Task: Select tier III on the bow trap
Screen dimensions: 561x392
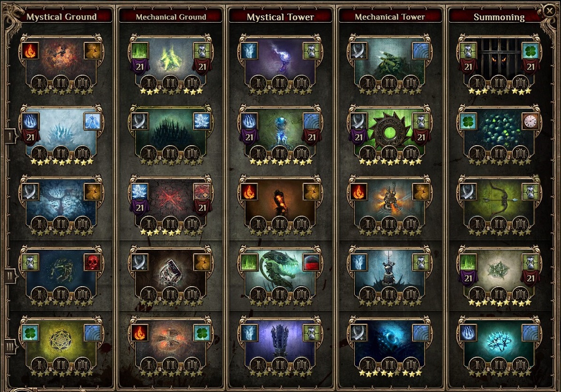Action: click(521, 225)
